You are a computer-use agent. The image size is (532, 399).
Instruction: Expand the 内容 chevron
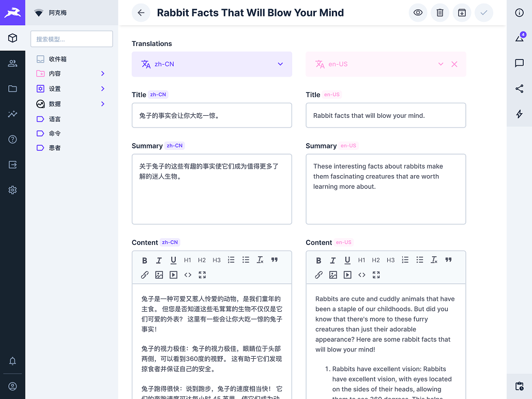click(x=103, y=73)
